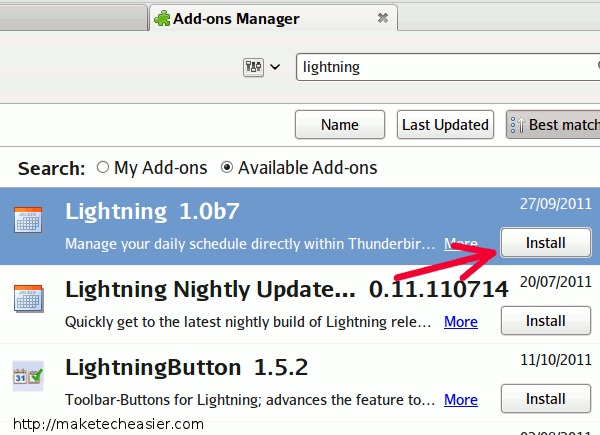Click the 27/09/2011 date
The height and width of the screenshot is (435, 600).
coord(556,204)
